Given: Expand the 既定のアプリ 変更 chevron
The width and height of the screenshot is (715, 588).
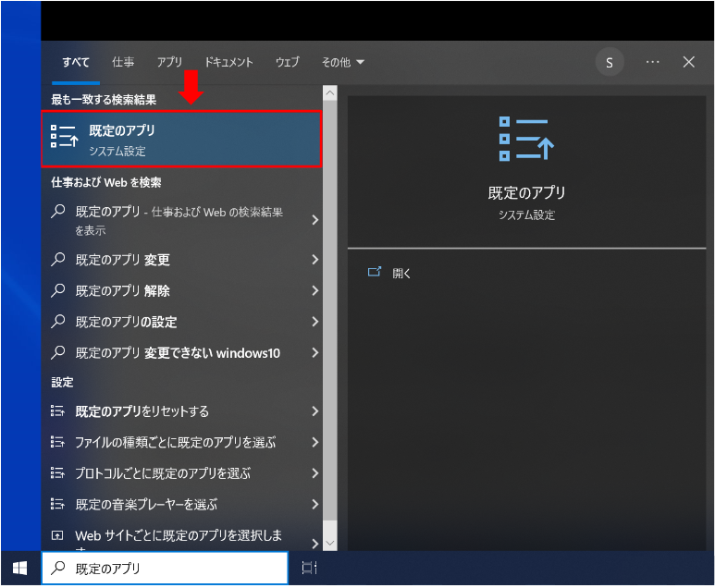Looking at the screenshot, I should [x=314, y=260].
